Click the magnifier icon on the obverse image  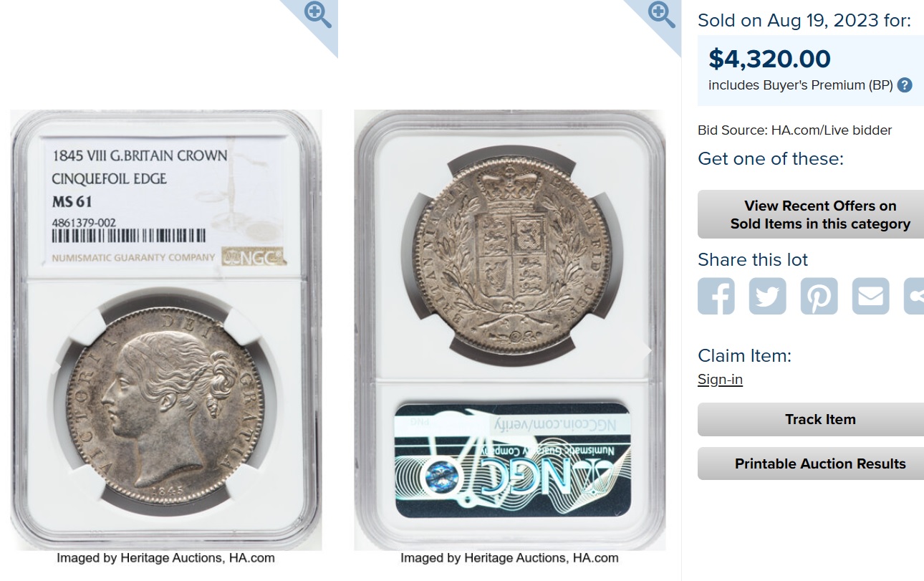[318, 14]
